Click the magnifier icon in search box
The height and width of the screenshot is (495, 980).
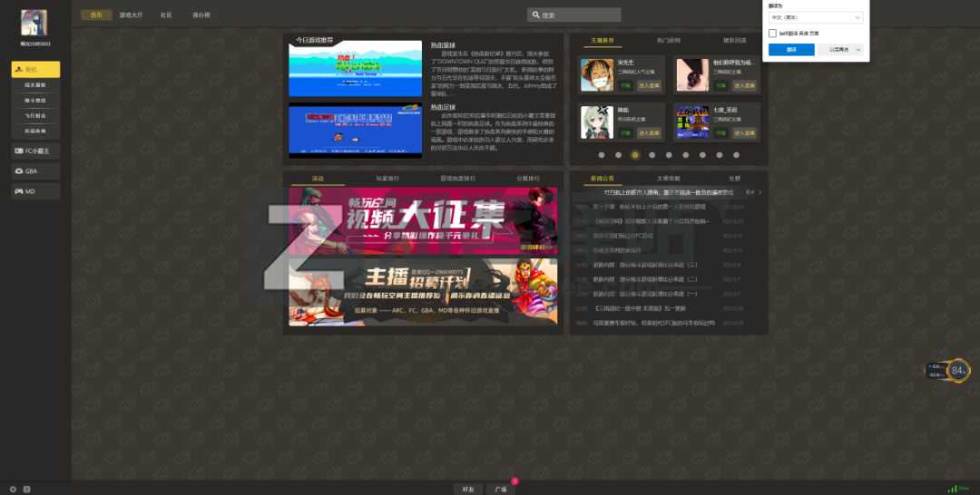pos(536,15)
